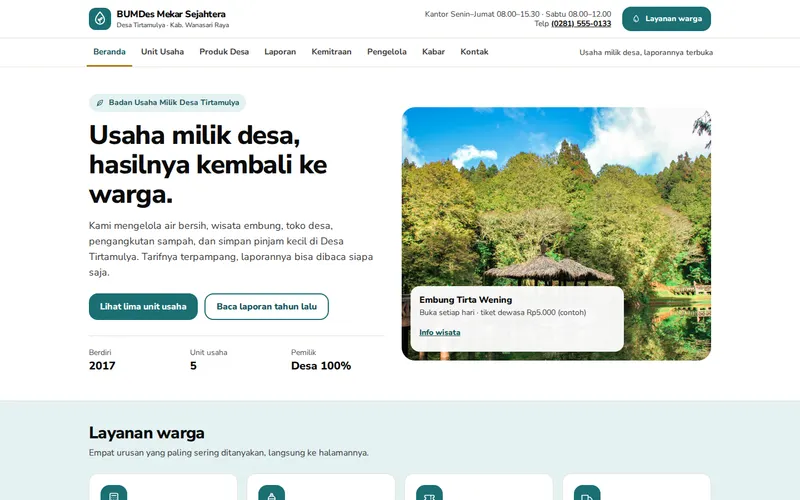
Task: Click the leaf icon in the Badan Usaha badge
Action: pos(100,103)
